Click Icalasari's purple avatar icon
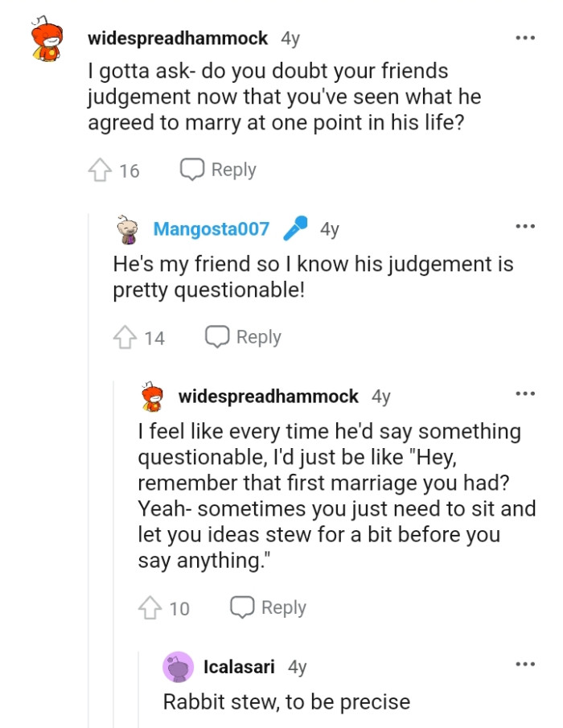The height and width of the screenshot is (728, 563). [178, 666]
